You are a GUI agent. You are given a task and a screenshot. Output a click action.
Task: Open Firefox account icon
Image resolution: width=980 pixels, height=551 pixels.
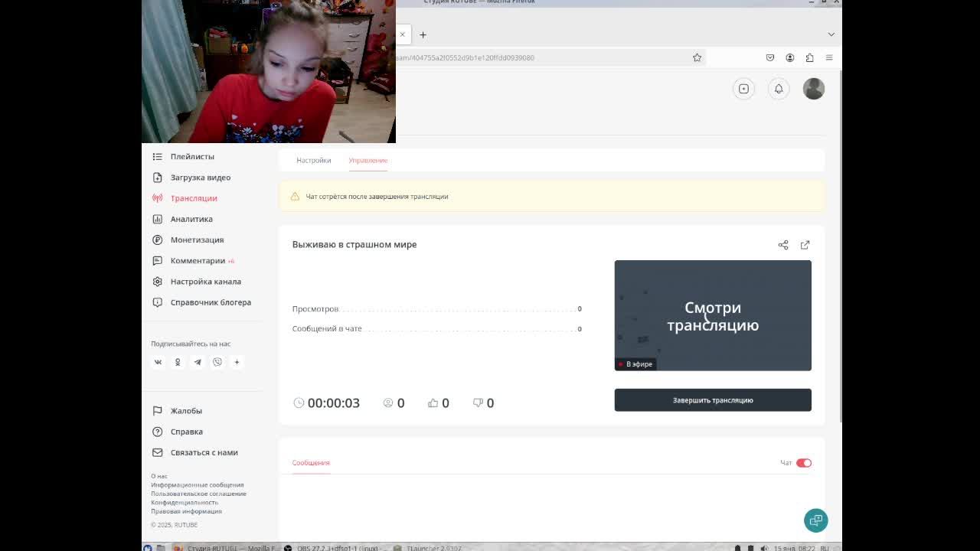coord(789,57)
